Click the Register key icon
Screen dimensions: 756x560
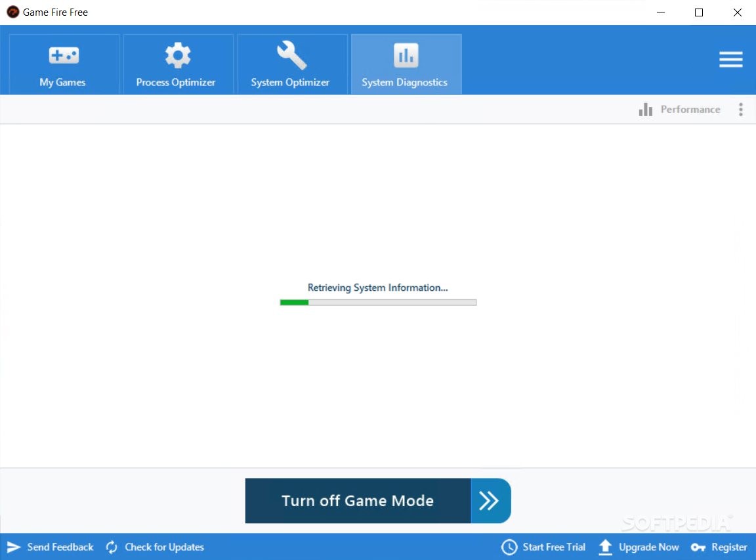point(698,547)
